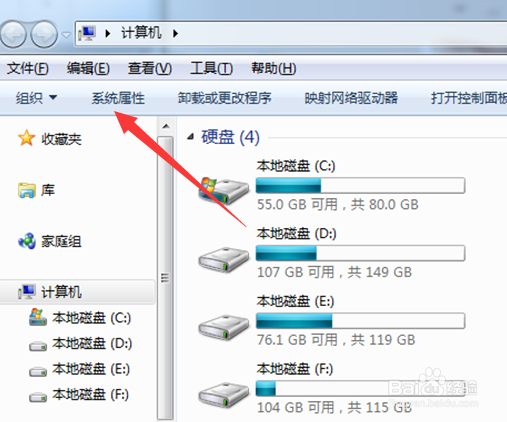The image size is (507, 422).
Task: Click the Back navigation arrow button
Action: pyautogui.click(x=13, y=34)
